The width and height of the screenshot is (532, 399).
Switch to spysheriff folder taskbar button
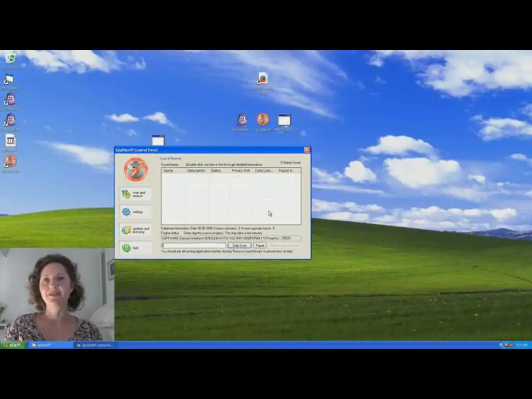coord(50,345)
